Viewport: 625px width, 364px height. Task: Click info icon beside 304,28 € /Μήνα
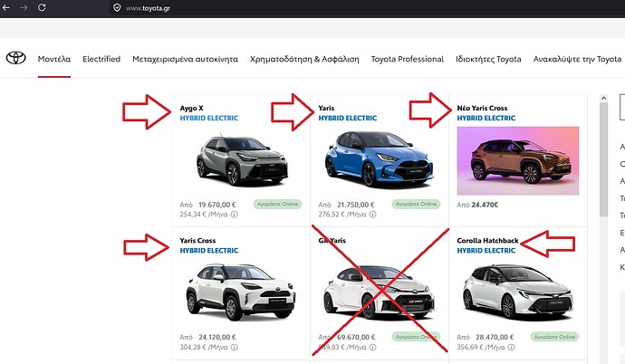click(x=235, y=348)
